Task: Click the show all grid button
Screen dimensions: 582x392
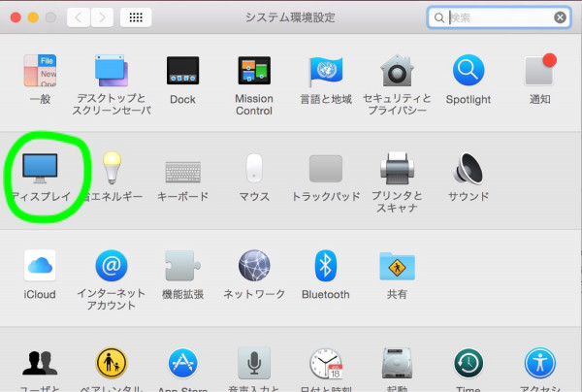Action: tap(135, 17)
